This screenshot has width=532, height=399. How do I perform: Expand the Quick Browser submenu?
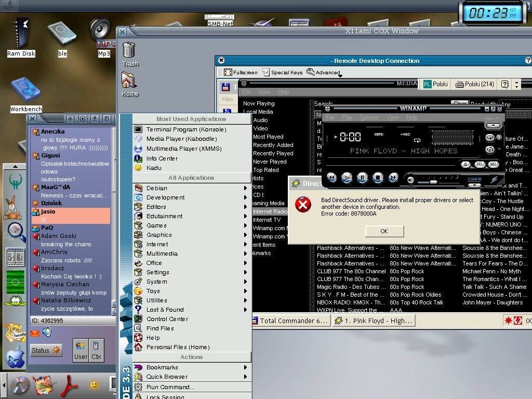point(192,377)
